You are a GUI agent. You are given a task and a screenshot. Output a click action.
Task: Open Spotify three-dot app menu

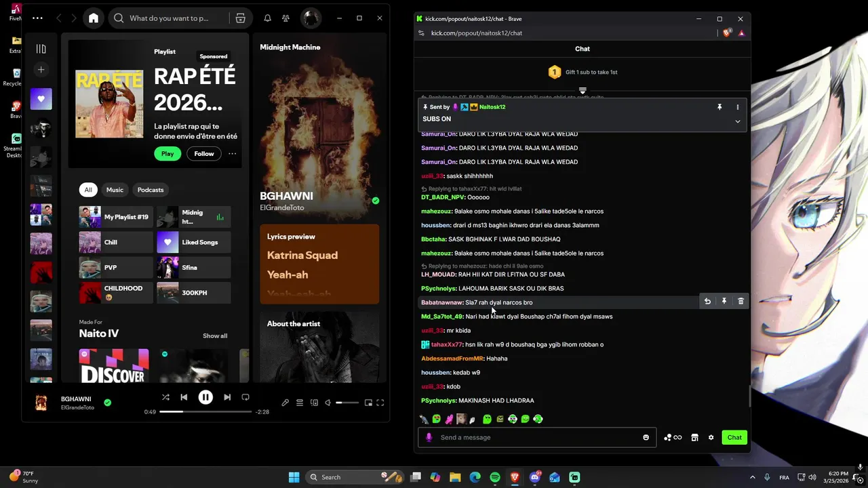(37, 18)
